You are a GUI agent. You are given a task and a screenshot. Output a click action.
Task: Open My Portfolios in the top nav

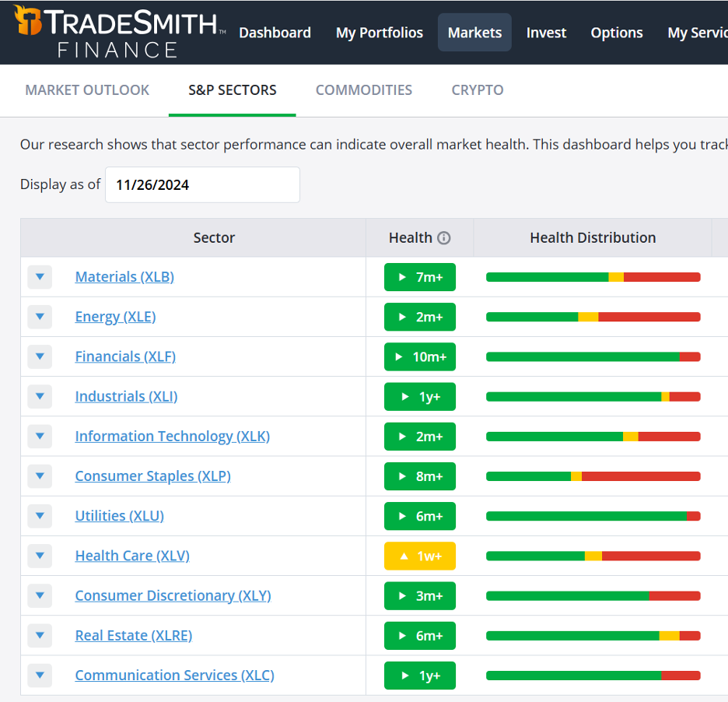380,33
